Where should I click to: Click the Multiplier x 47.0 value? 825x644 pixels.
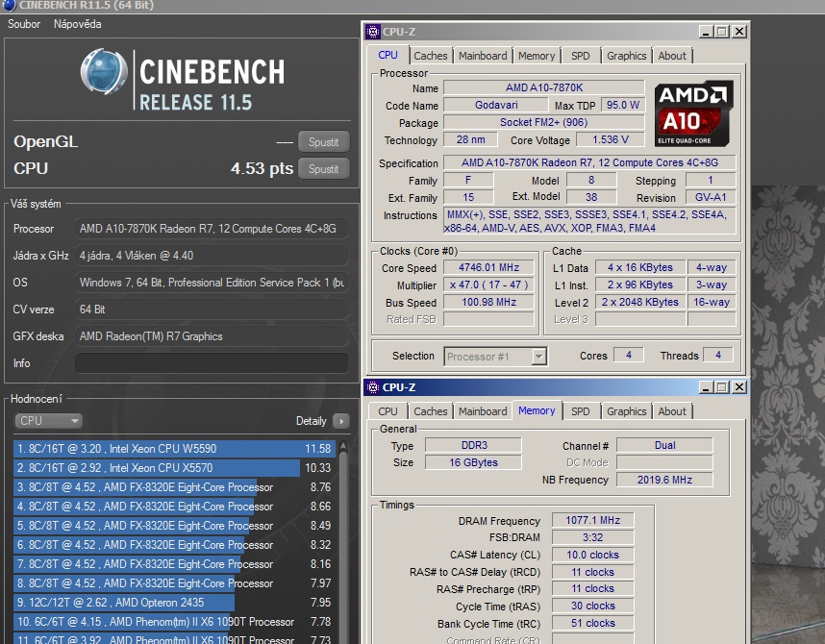pyautogui.click(x=488, y=285)
